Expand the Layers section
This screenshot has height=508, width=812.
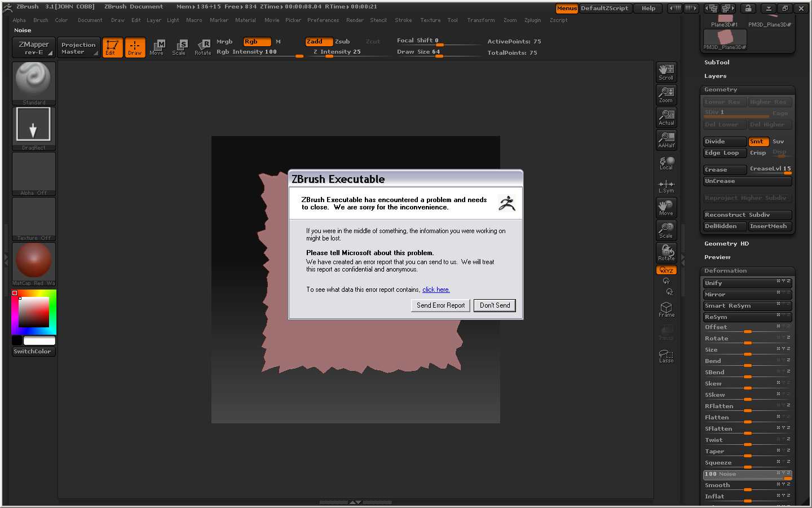click(x=715, y=76)
